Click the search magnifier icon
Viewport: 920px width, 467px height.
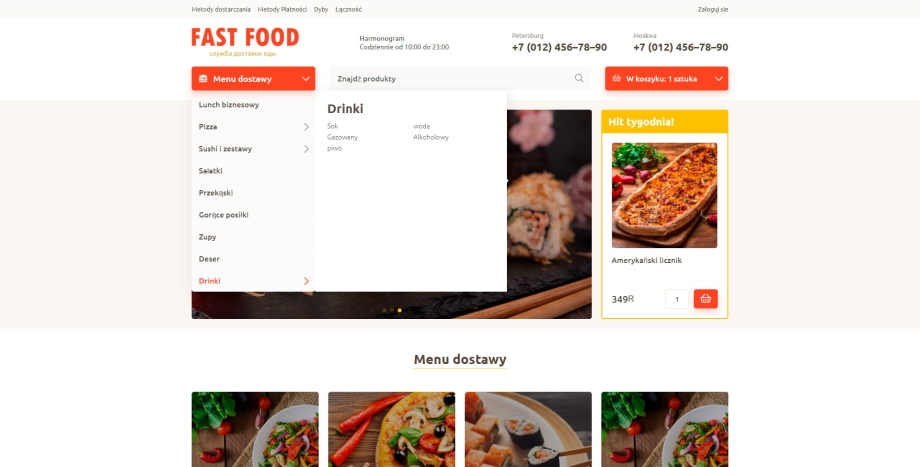click(579, 78)
